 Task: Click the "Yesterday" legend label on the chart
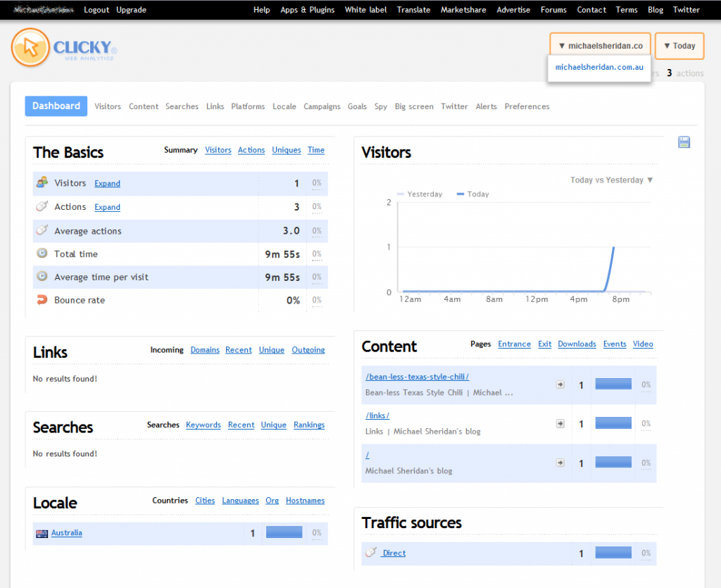(x=425, y=194)
